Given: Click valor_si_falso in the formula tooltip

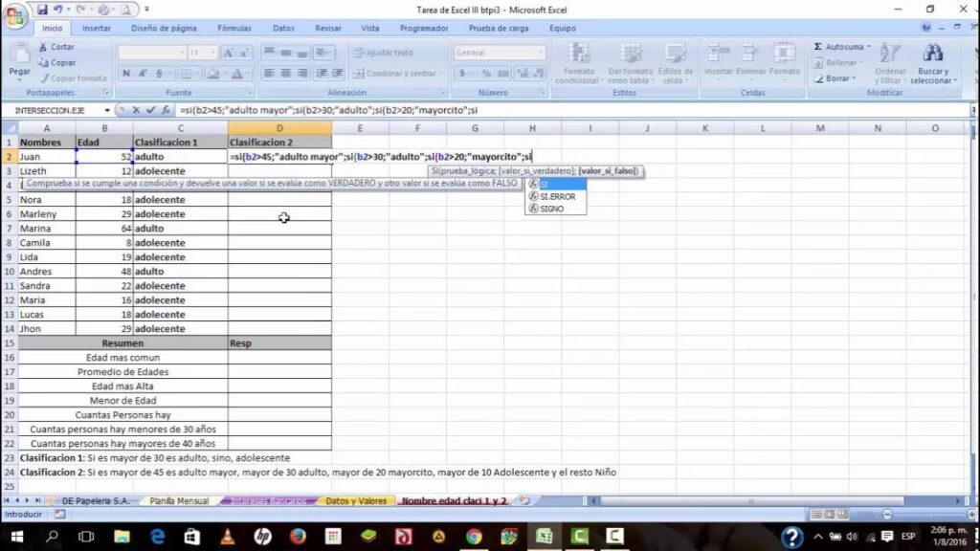Looking at the screenshot, I should click(x=608, y=171).
